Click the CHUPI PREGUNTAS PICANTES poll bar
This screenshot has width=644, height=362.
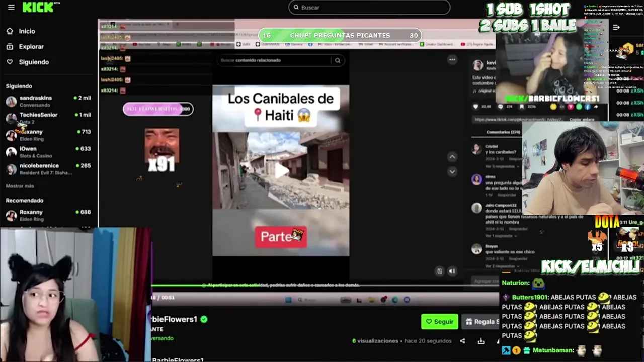click(x=340, y=35)
